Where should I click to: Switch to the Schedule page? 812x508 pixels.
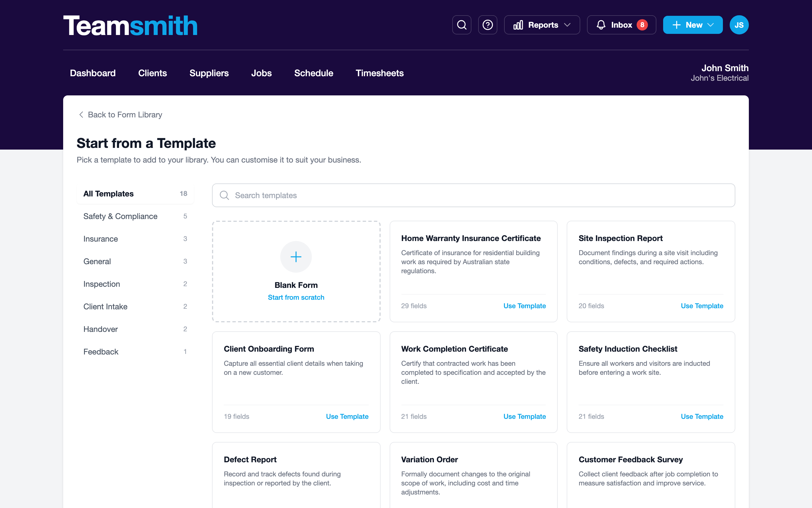click(x=314, y=73)
